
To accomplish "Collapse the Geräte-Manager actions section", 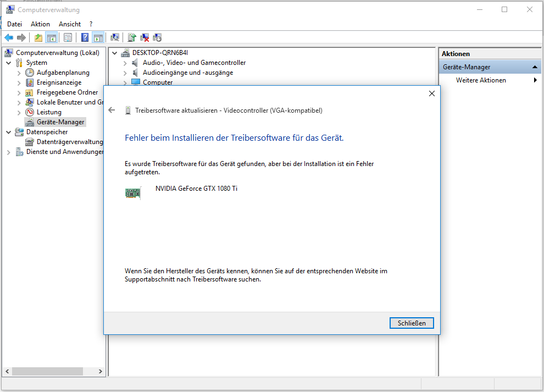I will click(x=535, y=67).
